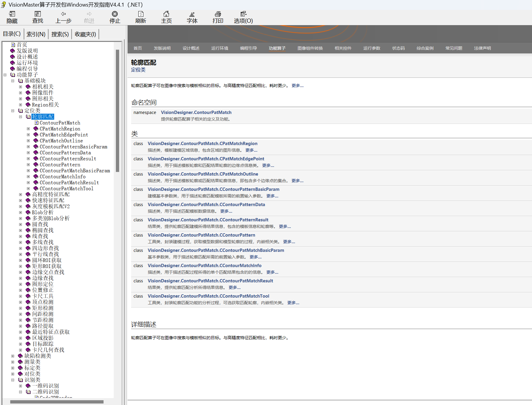The width and height of the screenshot is (532, 405).
Task: Click the book icon beside CPatMatchRegion
Action: [x=36, y=129]
